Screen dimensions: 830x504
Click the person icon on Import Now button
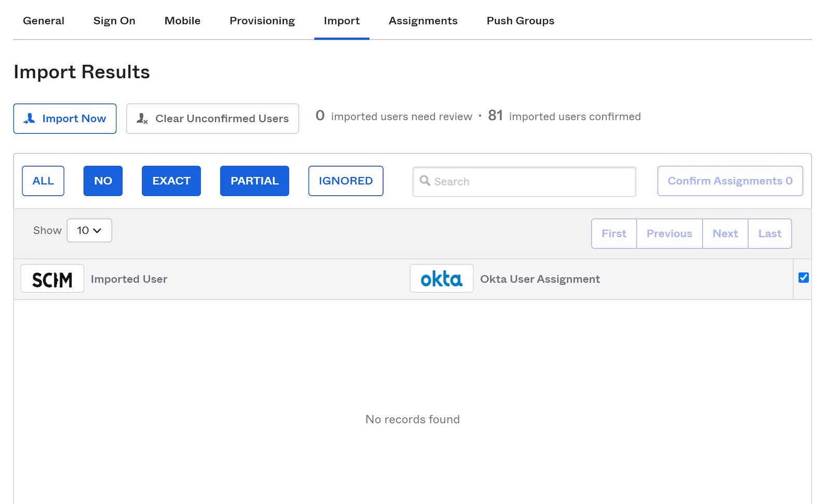coord(31,118)
